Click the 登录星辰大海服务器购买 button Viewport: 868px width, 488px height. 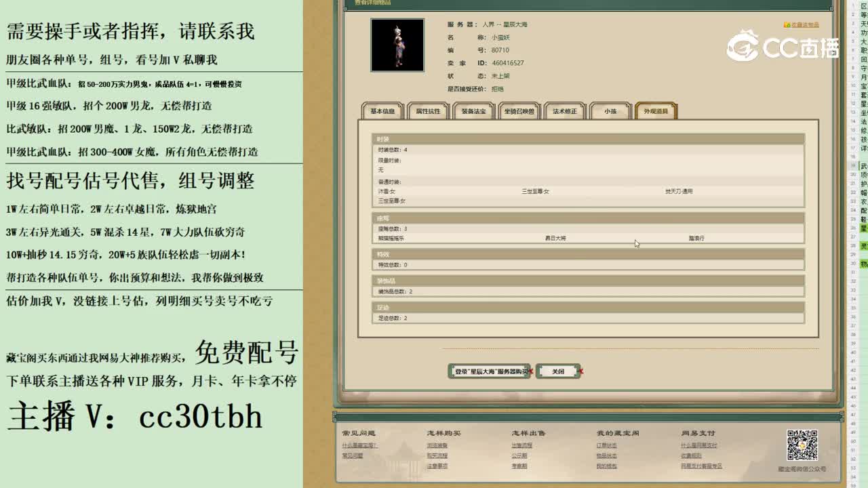(x=491, y=371)
